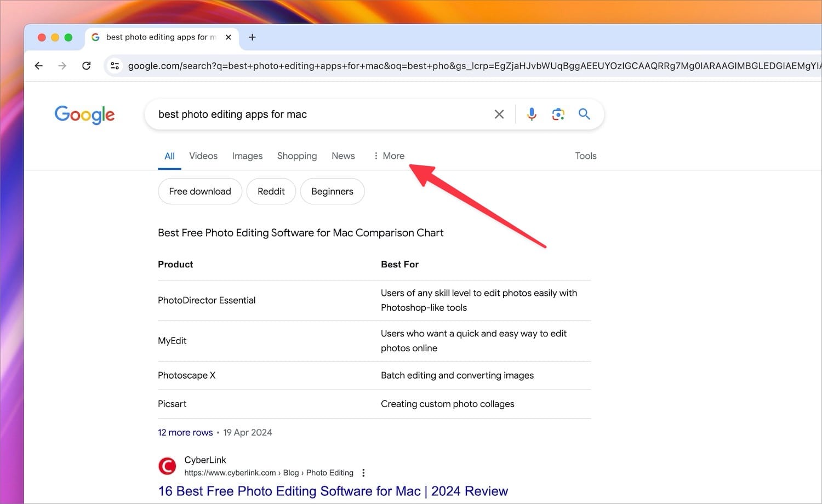Screen dimensions: 822x504
Task: Open a new browser tab
Action: 252,37
